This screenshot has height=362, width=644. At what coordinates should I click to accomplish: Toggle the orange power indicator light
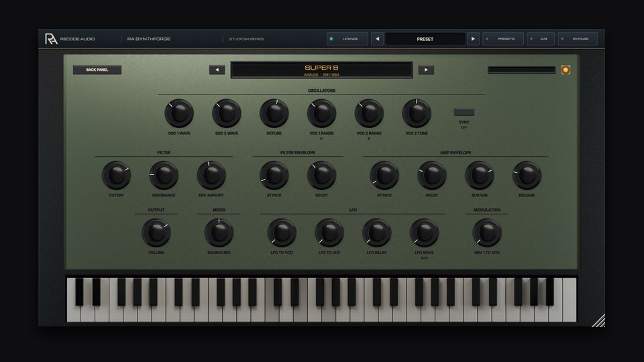click(x=566, y=70)
